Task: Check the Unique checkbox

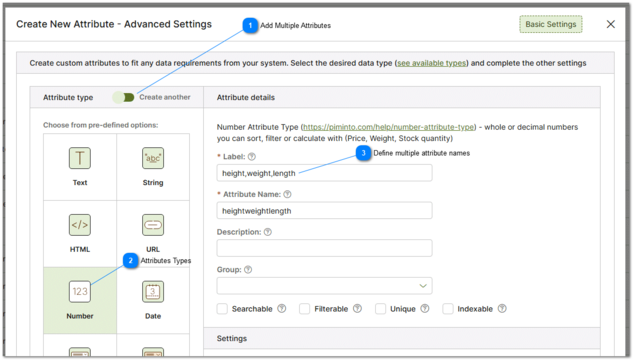Action: (x=380, y=308)
